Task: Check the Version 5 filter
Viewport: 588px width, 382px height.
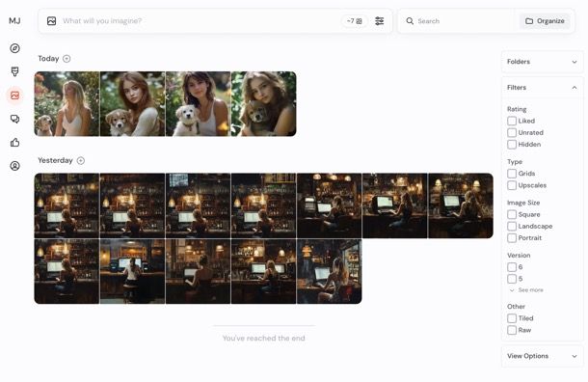Action: 512,279
